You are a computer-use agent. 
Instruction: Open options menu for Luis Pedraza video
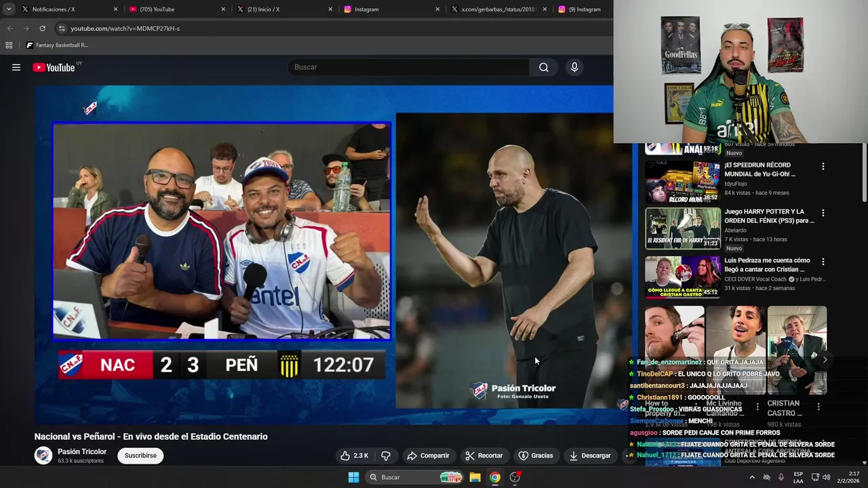pos(823,262)
